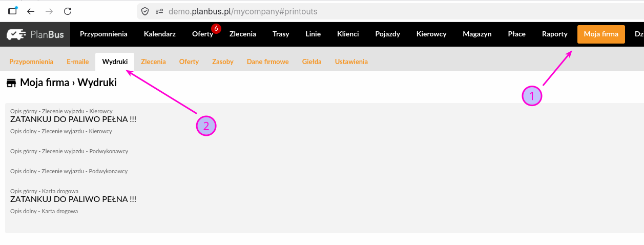This screenshot has width=644, height=245.
Task: Open the Dane firmowe tab
Action: (x=267, y=62)
